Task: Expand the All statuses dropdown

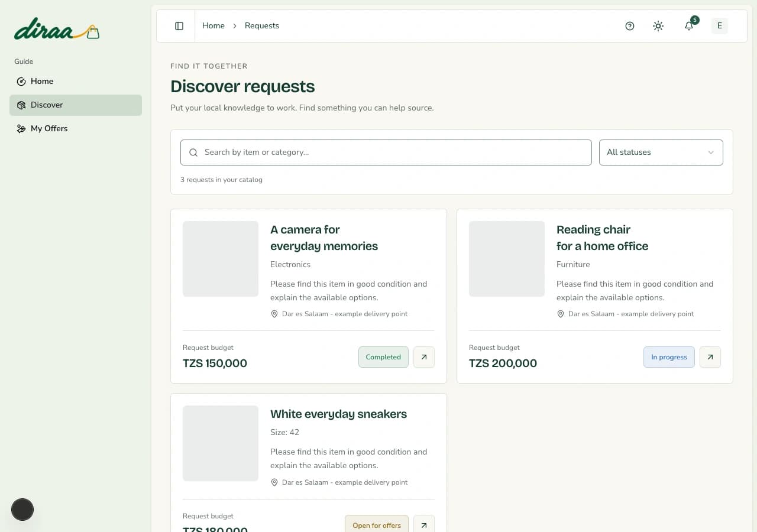Action: point(661,153)
